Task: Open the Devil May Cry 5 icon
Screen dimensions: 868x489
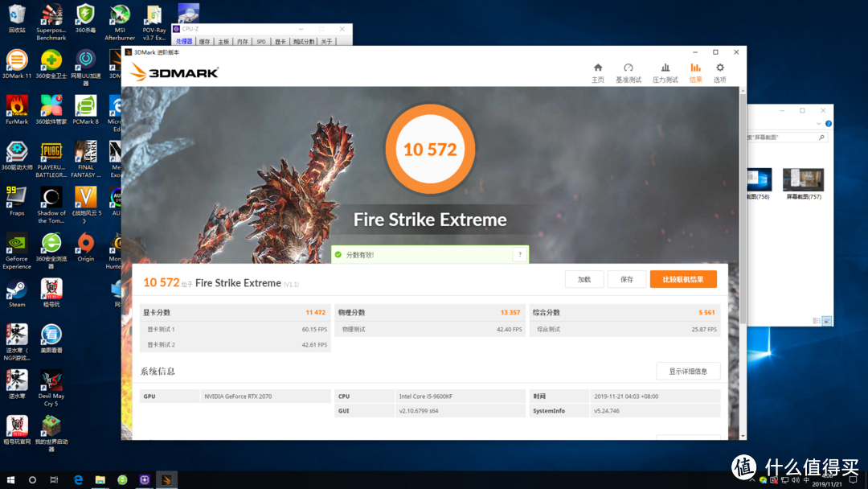Action: click(51, 388)
